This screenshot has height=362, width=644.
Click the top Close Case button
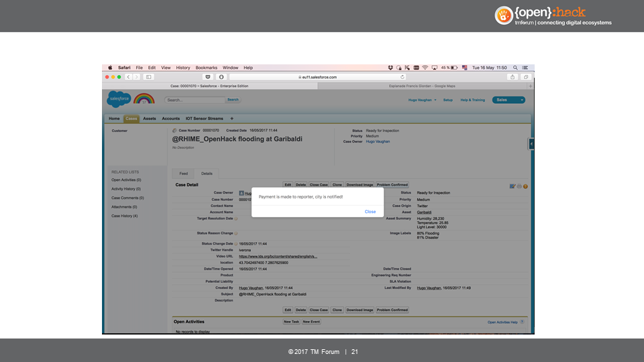pos(319,185)
